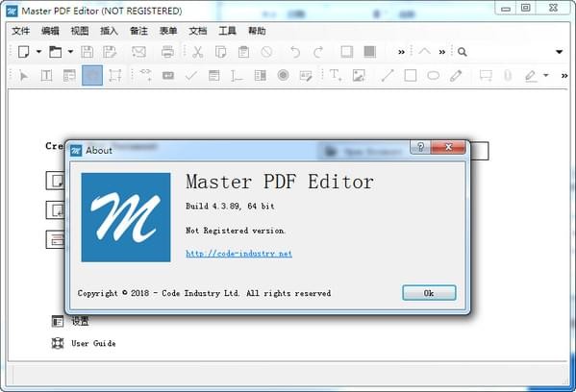Click the search magnifier icon
Screen dimensions: 576x392
click(x=463, y=52)
